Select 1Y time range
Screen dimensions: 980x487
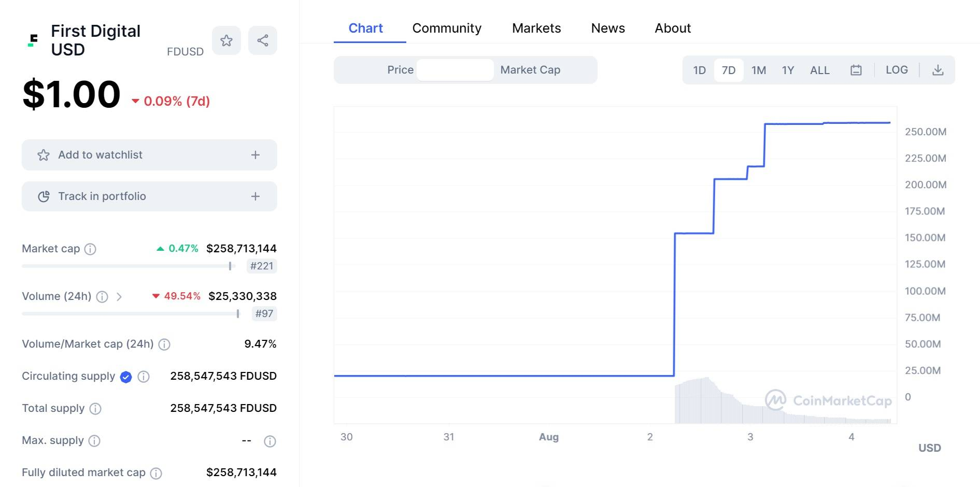click(x=788, y=70)
